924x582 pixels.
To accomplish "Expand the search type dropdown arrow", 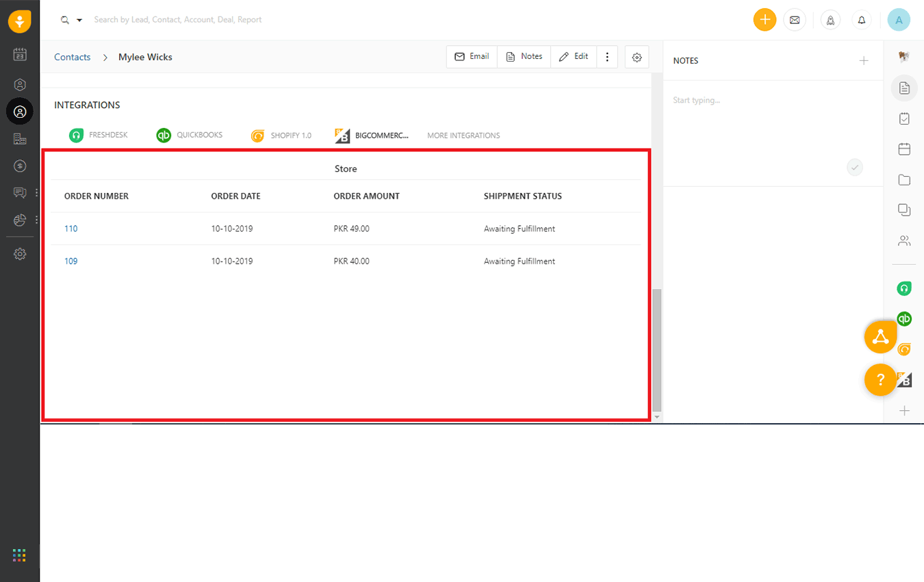I will pyautogui.click(x=80, y=20).
